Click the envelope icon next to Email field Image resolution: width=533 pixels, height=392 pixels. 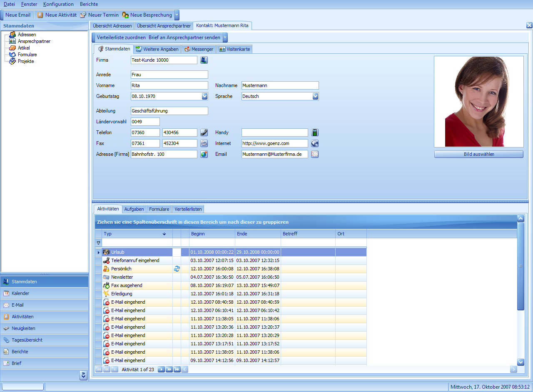point(315,154)
